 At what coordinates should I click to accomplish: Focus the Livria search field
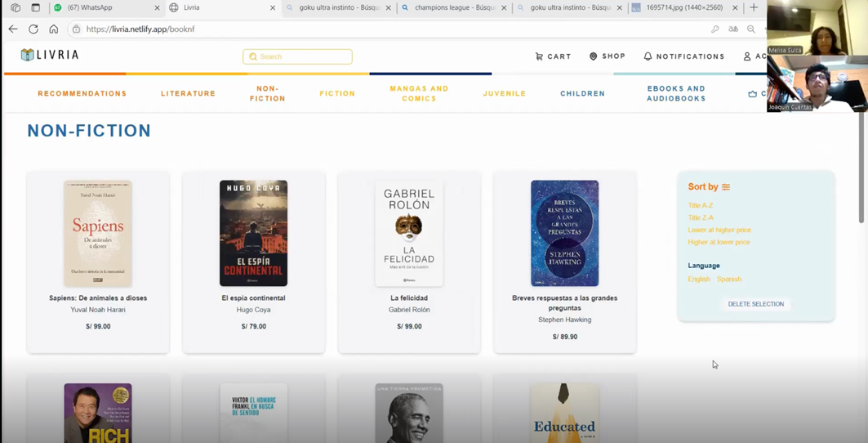297,56
